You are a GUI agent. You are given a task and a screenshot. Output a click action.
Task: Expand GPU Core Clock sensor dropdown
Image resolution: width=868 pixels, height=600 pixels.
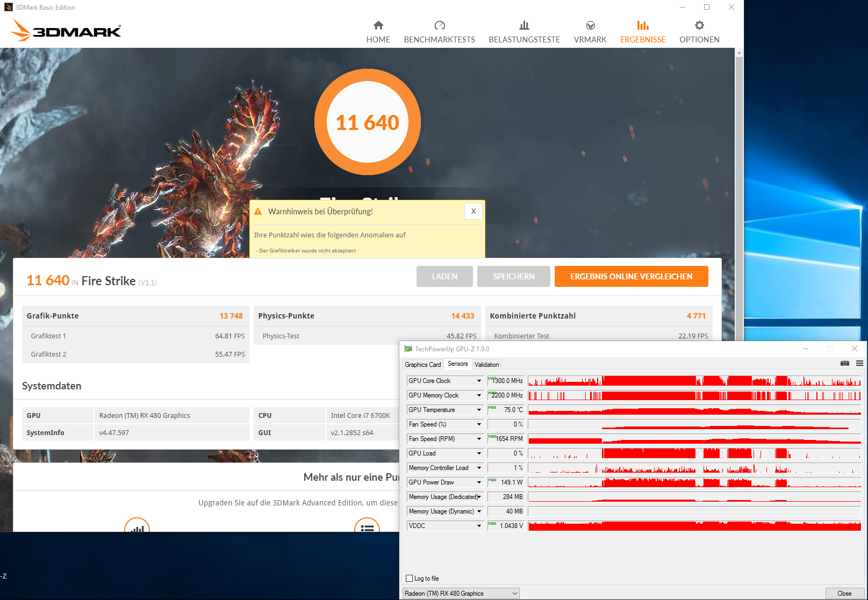479,381
